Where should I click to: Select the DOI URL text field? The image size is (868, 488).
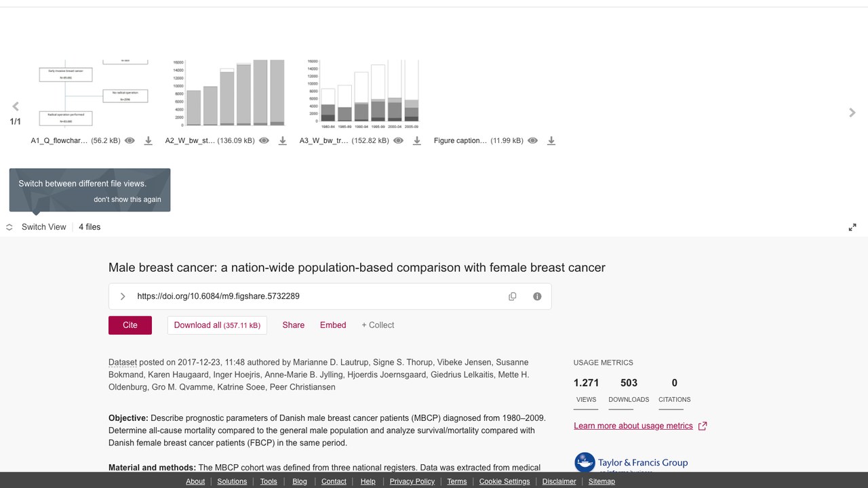click(x=218, y=296)
